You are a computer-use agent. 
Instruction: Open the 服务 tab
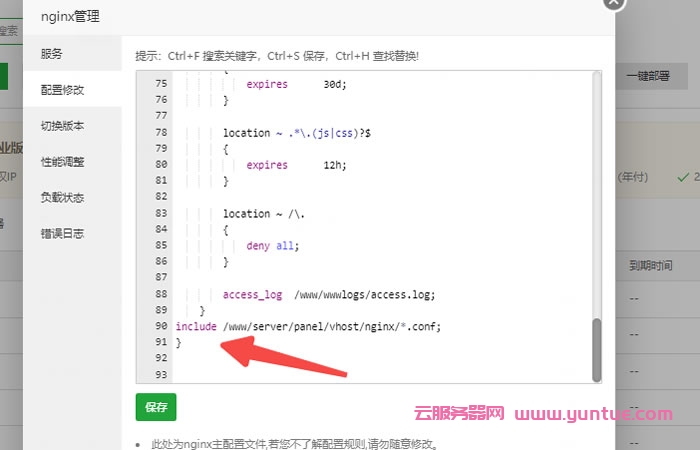(52, 53)
